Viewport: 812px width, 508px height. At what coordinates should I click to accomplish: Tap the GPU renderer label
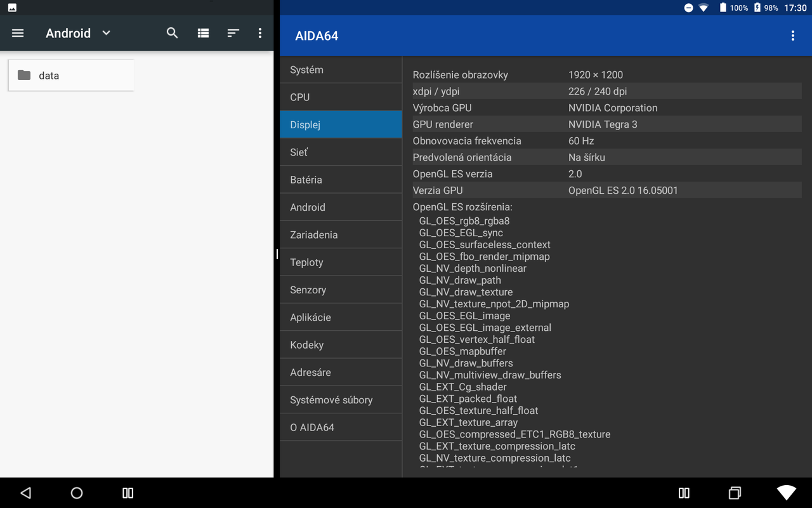tap(443, 124)
